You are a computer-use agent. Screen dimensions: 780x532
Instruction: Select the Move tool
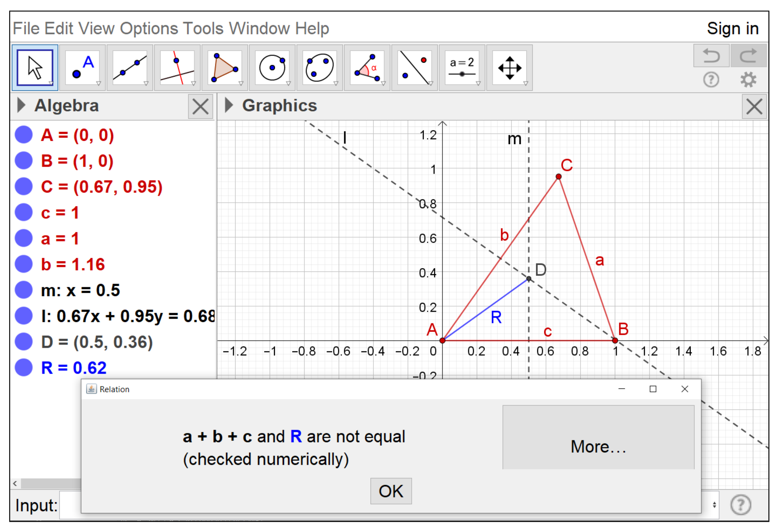34,68
